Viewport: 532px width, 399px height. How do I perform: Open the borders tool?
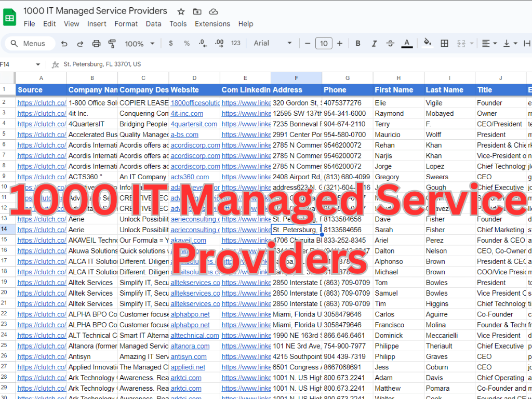(x=444, y=44)
